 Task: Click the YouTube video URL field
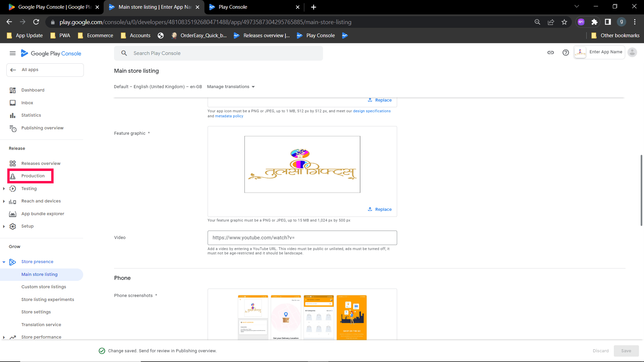[x=302, y=238]
